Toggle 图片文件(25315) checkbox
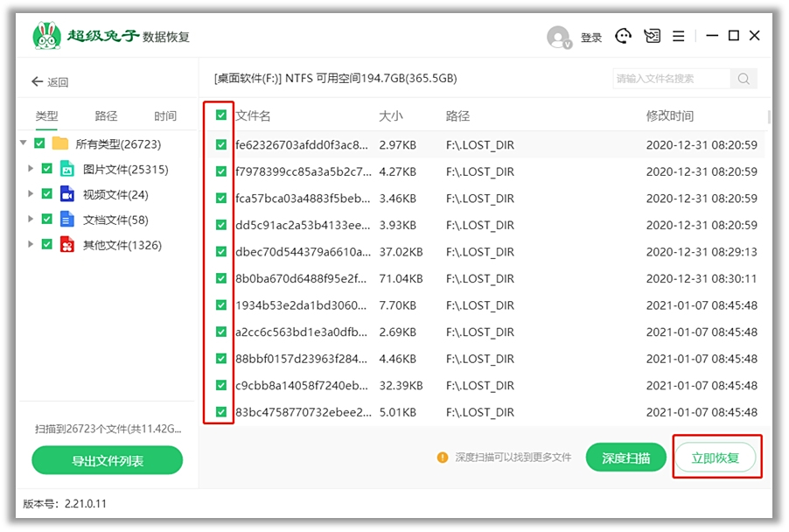Viewport: 789px width, 532px height. tap(46, 169)
